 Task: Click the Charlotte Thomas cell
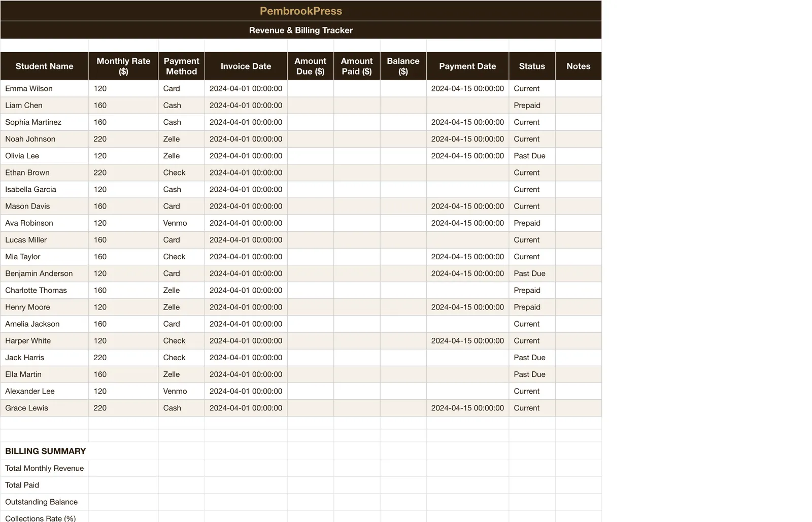pyautogui.click(x=45, y=290)
